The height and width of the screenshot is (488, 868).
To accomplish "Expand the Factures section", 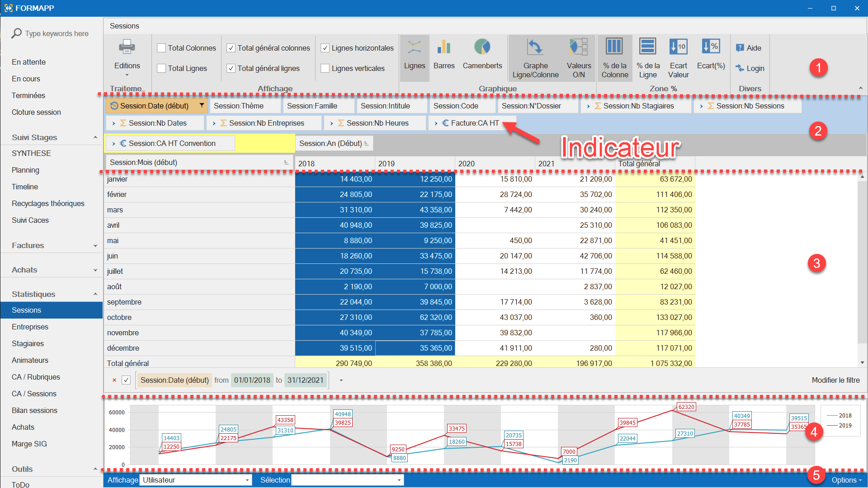I will click(x=95, y=245).
